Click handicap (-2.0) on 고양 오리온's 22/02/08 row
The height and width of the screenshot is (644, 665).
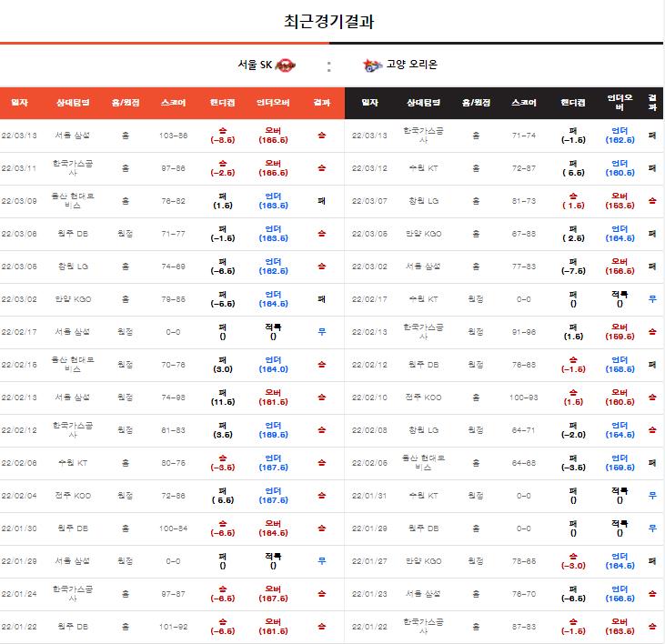[573, 435]
